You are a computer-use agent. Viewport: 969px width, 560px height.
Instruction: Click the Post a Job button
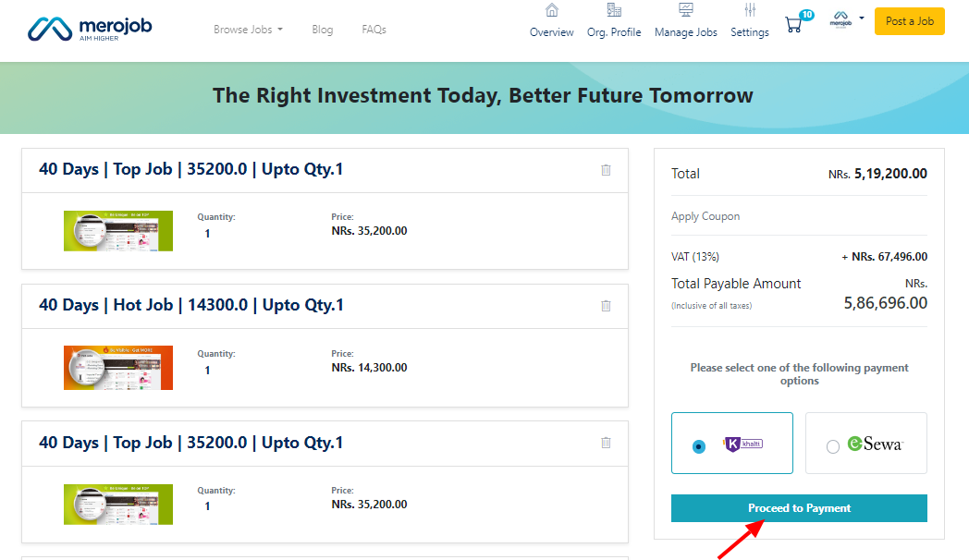click(909, 21)
